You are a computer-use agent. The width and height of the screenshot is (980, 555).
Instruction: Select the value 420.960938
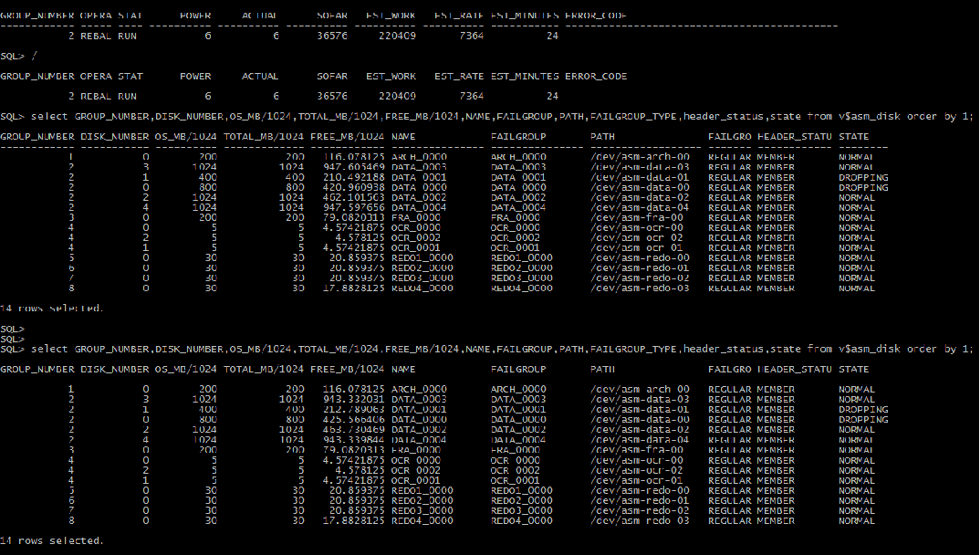(354, 187)
